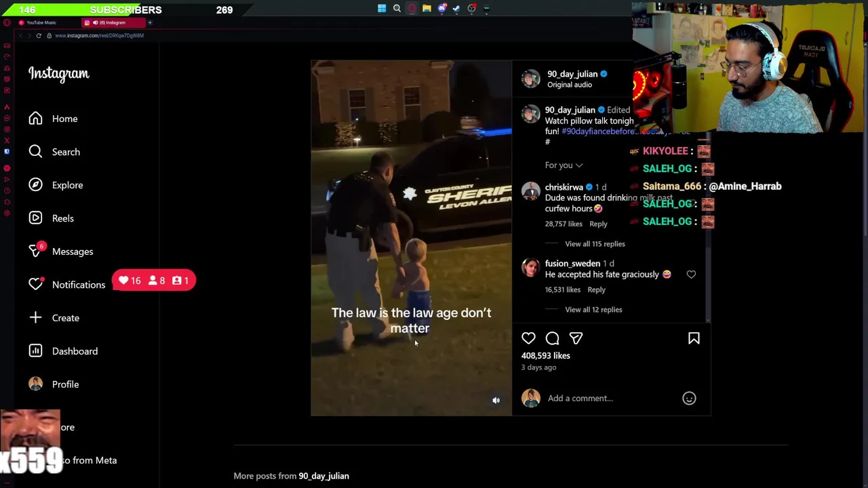Open Instagram panel in Opera GX sidebar

coord(7,129)
